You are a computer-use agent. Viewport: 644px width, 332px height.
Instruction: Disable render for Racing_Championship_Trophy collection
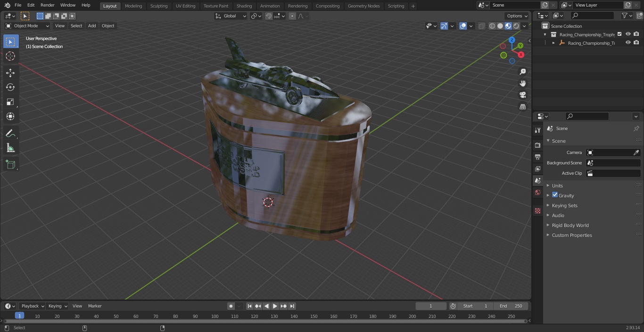coord(636,34)
